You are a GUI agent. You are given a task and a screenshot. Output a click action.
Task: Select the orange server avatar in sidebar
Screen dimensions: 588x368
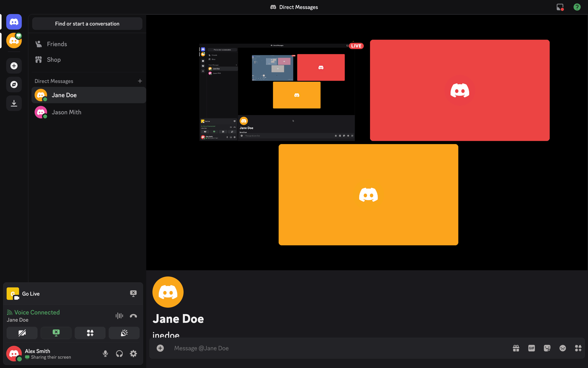[14, 40]
